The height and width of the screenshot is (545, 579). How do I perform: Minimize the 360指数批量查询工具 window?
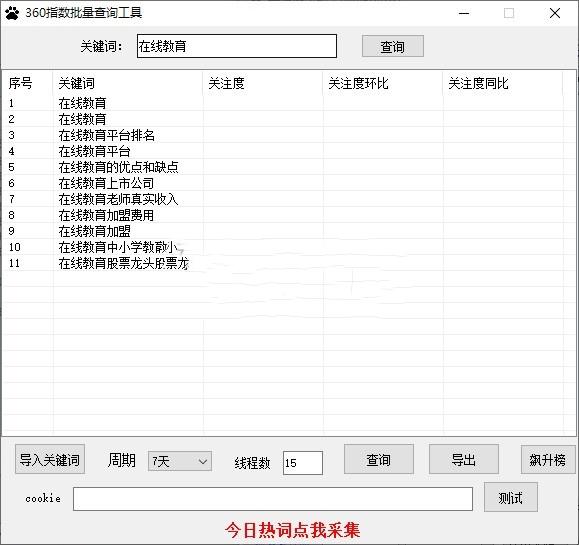[x=464, y=13]
